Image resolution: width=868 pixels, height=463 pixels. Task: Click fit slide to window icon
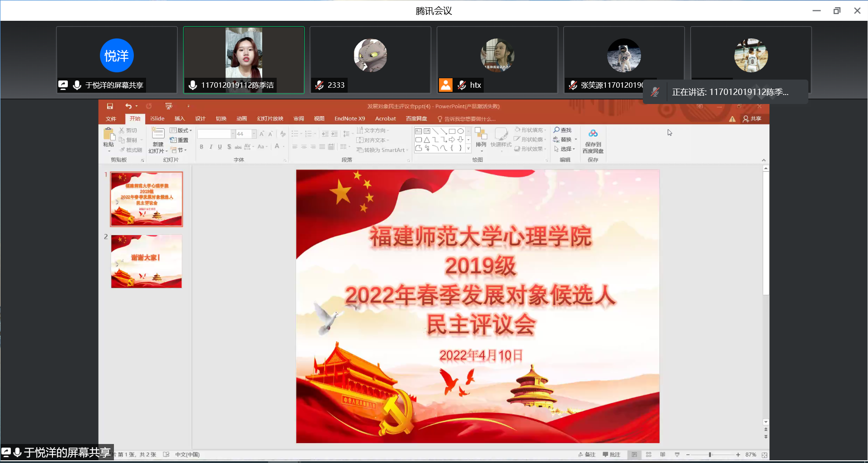click(x=764, y=455)
